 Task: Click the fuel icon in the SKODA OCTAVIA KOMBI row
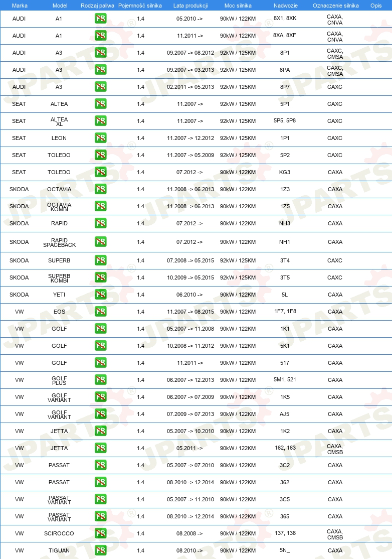[x=100, y=206]
